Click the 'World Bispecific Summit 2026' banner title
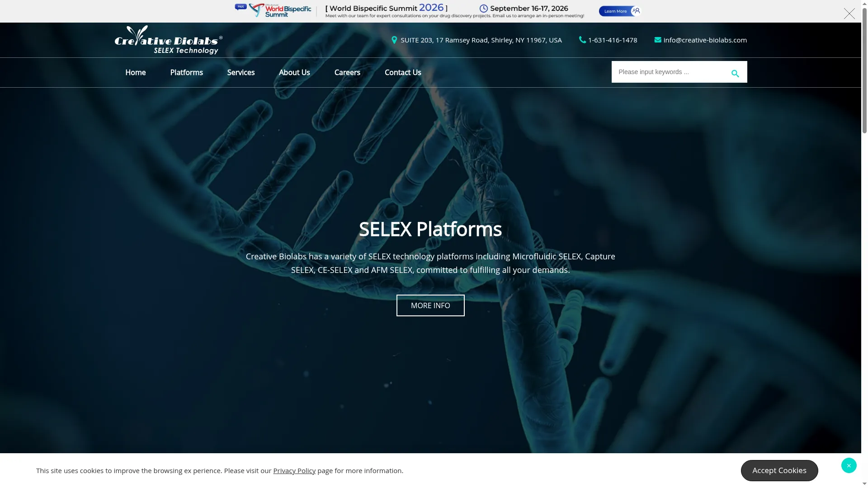 pos(387,8)
